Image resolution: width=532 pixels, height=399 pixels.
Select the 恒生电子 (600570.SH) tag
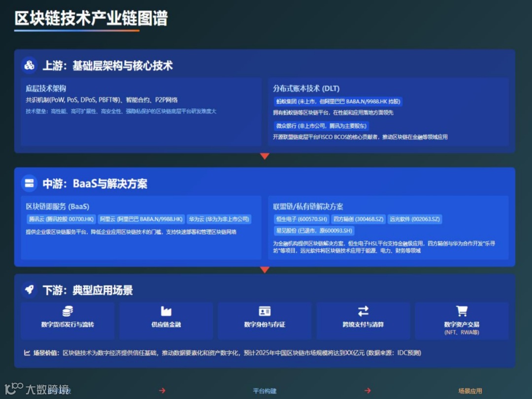[301, 219]
